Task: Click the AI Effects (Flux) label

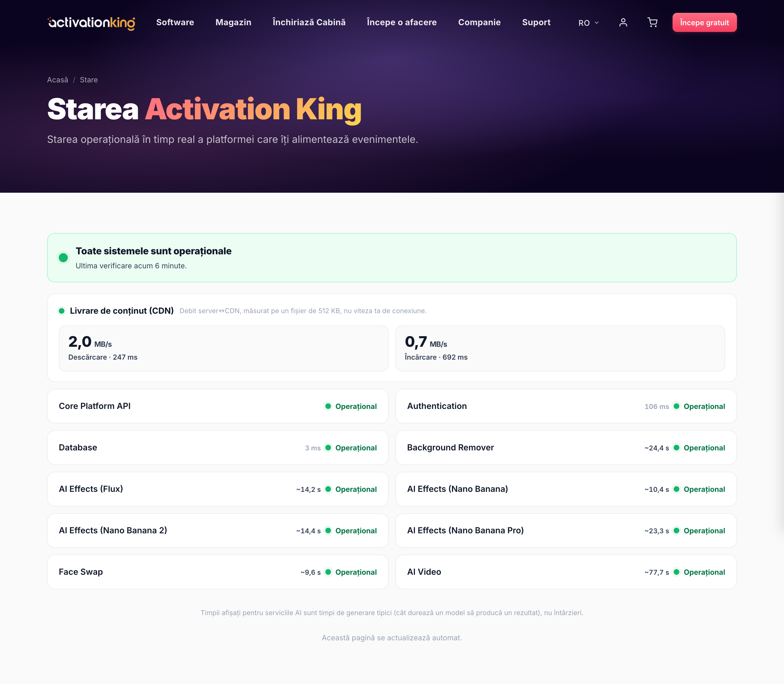Action: click(x=91, y=489)
